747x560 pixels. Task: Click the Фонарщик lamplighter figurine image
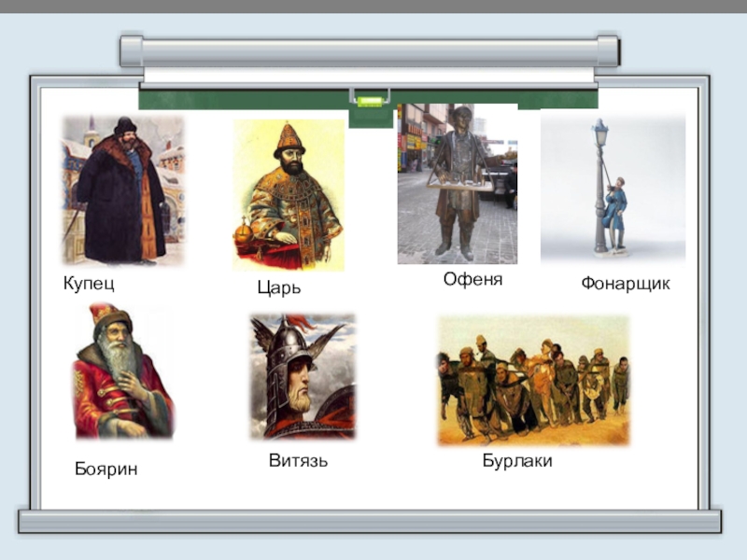[x=613, y=188]
